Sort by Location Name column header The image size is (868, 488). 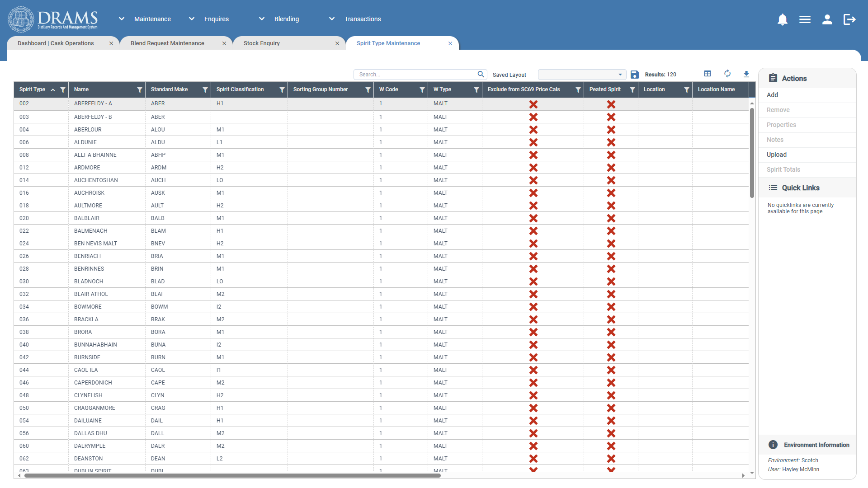(x=716, y=89)
